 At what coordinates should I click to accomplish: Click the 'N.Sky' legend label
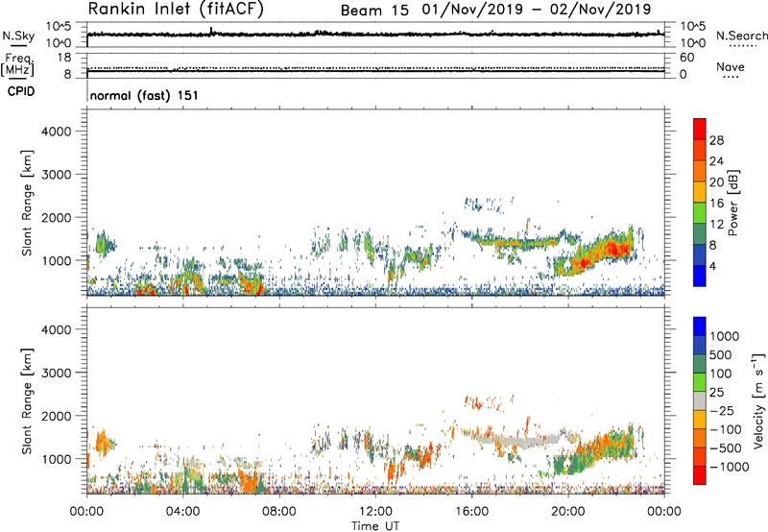click(x=18, y=36)
